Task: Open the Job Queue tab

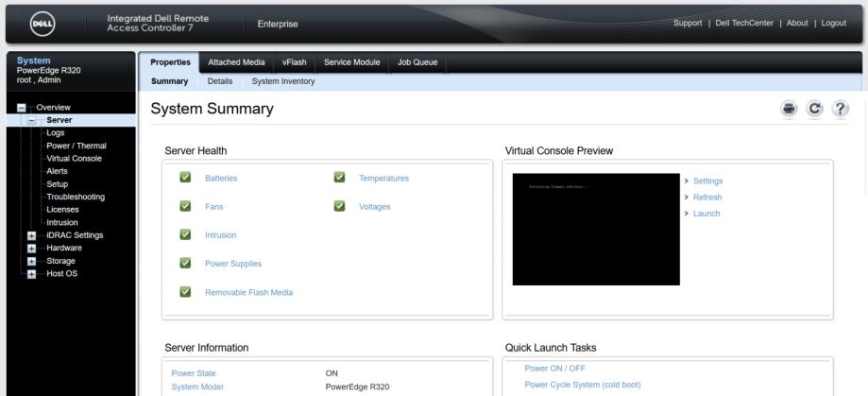Action: (417, 62)
